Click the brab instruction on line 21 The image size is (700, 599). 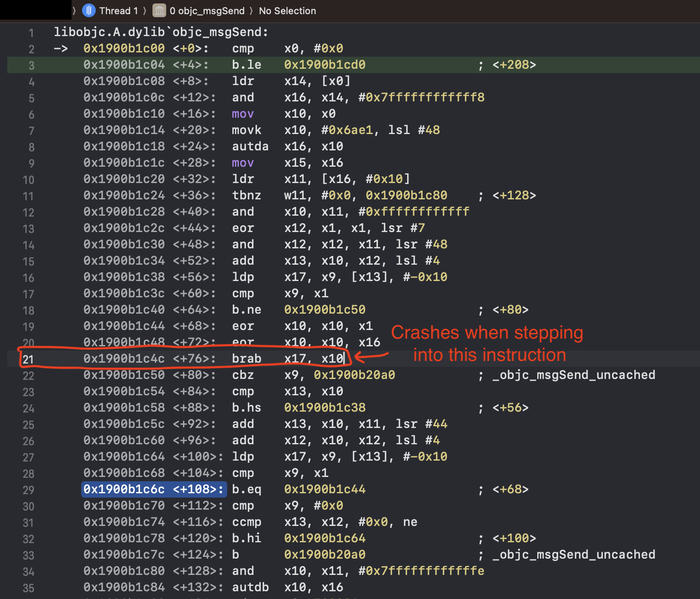pos(247,359)
